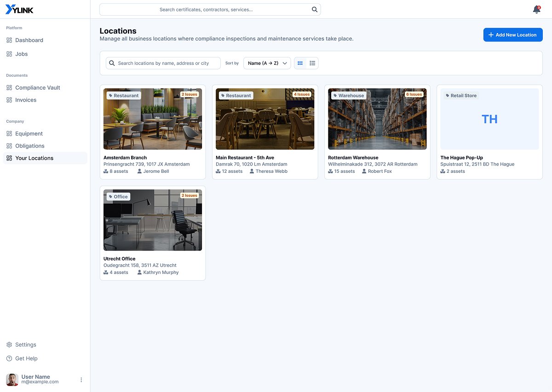Click the person icon beside Kathryn Murphy
Viewport: 552px width, 392px height.
(x=139, y=273)
